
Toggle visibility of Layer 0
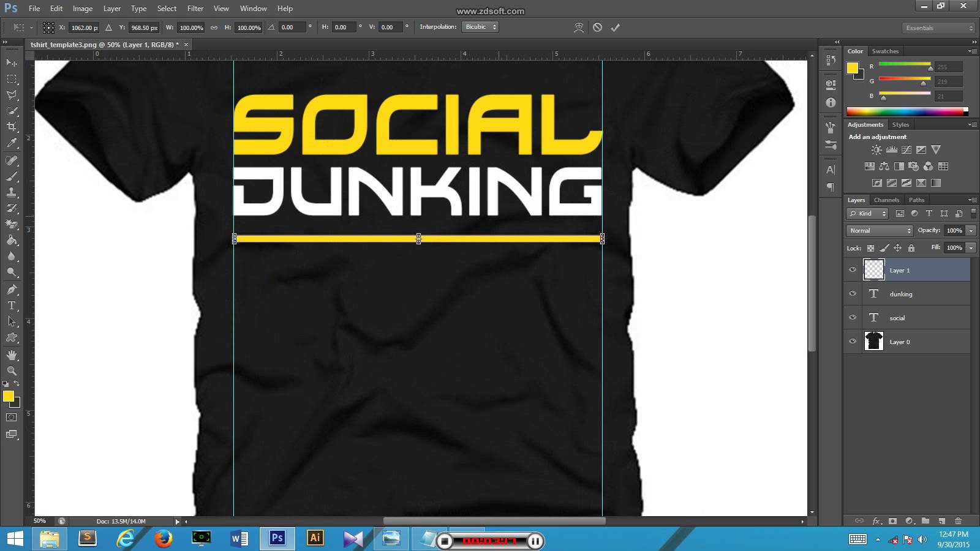(x=853, y=342)
